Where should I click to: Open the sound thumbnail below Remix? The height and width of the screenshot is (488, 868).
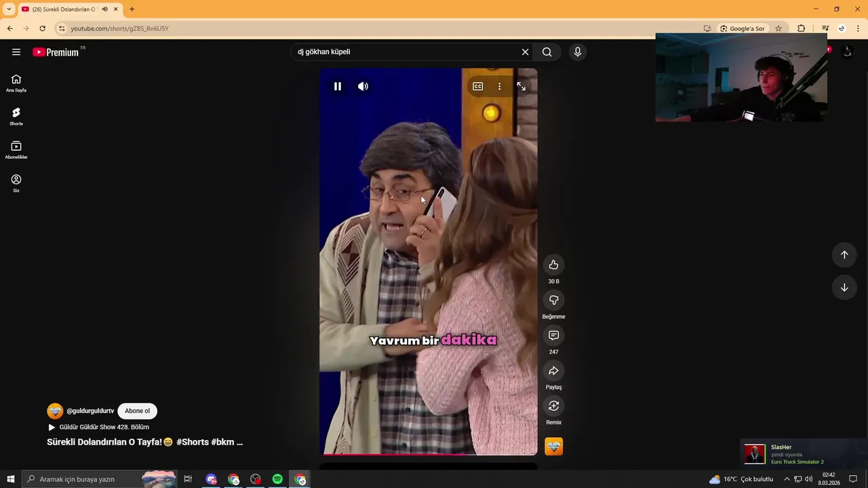coord(553,446)
